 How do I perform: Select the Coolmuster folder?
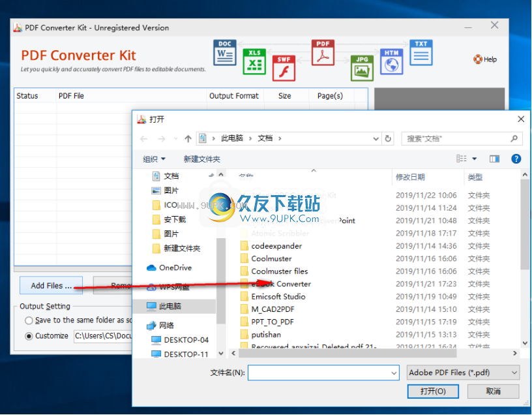pyautogui.click(x=271, y=258)
